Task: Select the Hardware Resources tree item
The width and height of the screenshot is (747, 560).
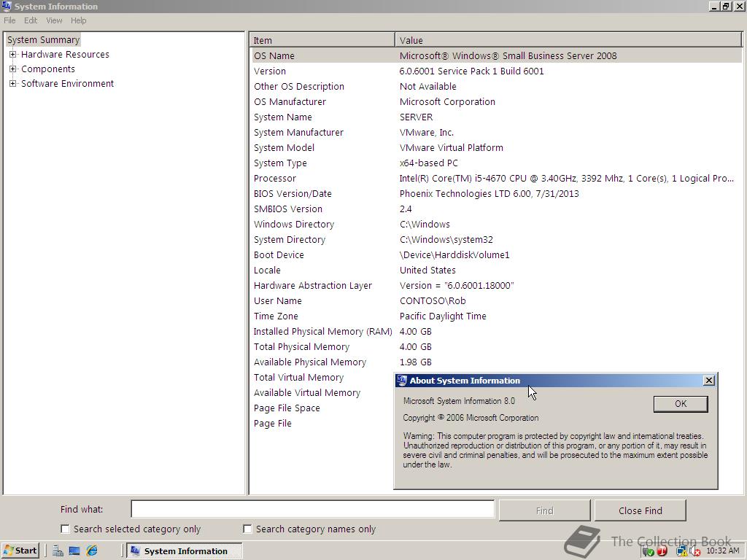Action: tap(65, 54)
